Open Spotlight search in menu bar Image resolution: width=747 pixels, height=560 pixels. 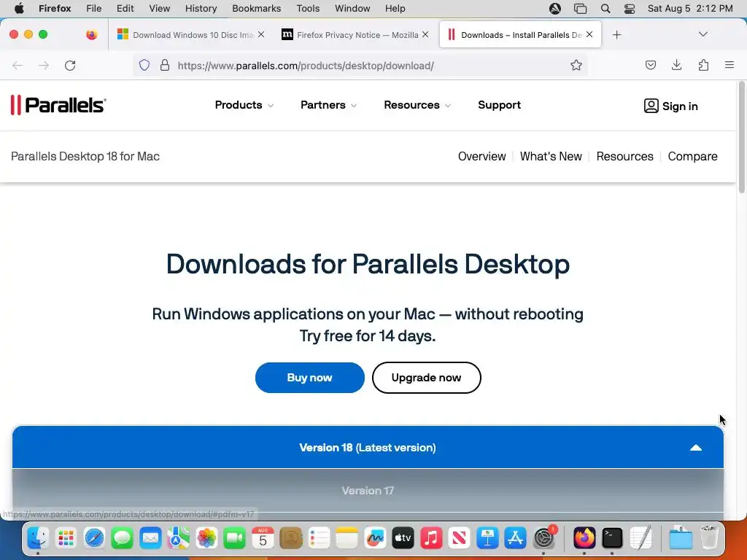605,9
